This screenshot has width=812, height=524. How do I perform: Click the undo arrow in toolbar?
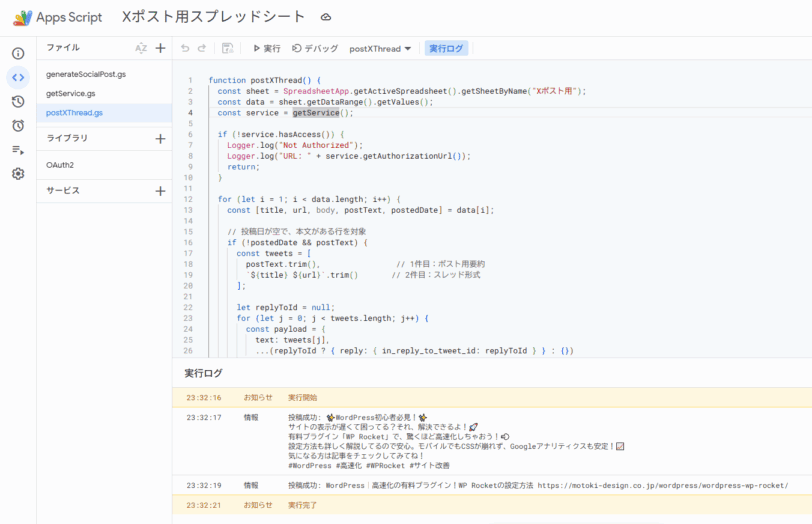tap(185, 48)
